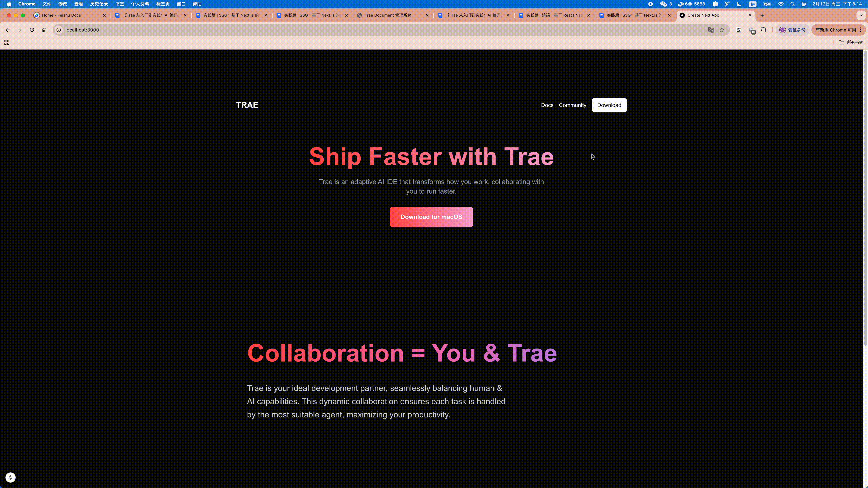Click the new tab plus button

click(x=762, y=15)
